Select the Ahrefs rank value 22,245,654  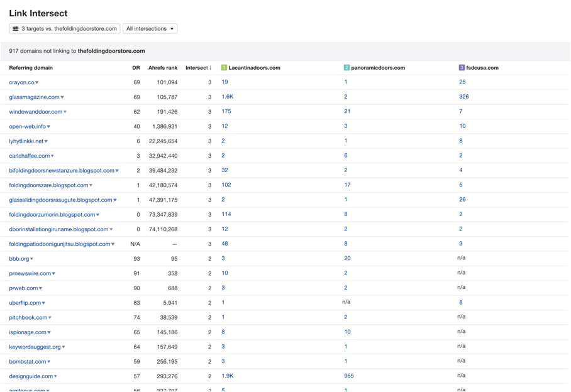click(x=163, y=141)
